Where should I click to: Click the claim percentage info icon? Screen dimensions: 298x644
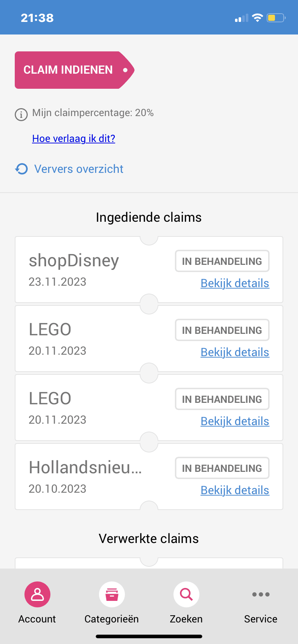21,115
